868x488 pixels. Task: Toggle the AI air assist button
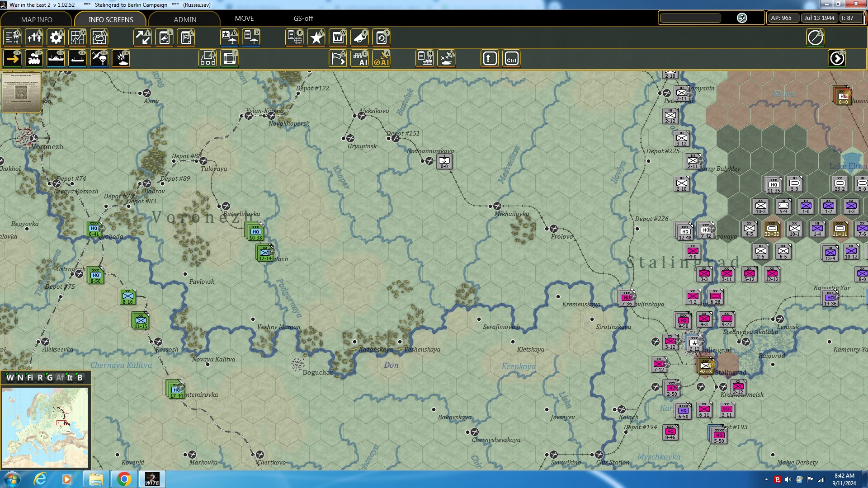pyautogui.click(x=382, y=59)
